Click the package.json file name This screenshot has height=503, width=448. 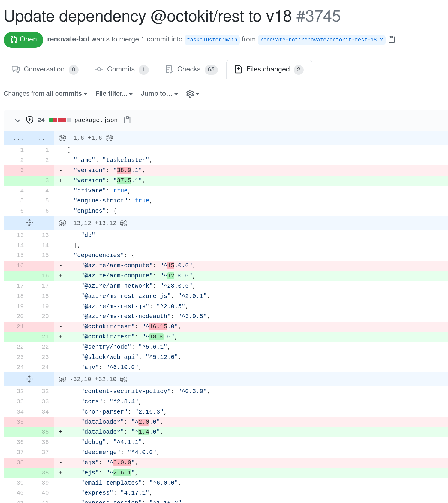(96, 120)
